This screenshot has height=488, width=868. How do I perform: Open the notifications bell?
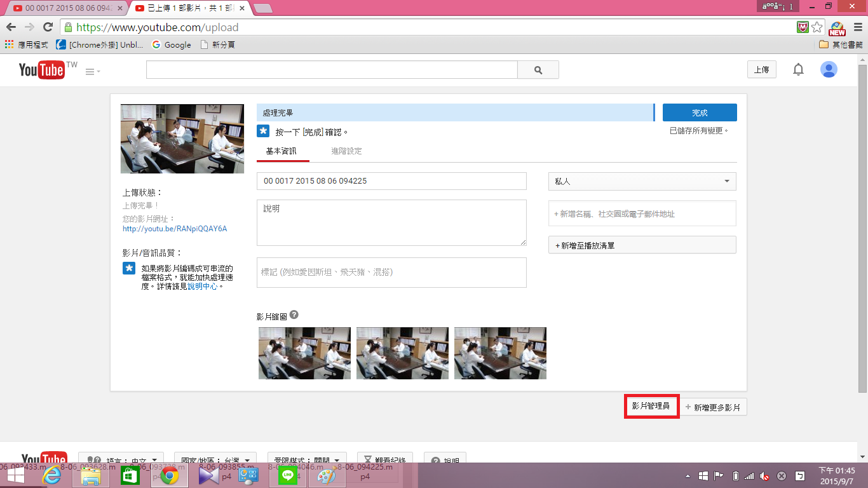coord(798,70)
